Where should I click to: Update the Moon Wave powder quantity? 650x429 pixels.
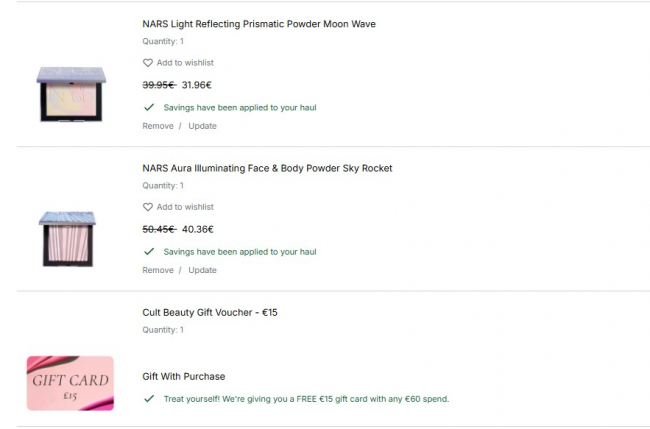click(x=202, y=126)
